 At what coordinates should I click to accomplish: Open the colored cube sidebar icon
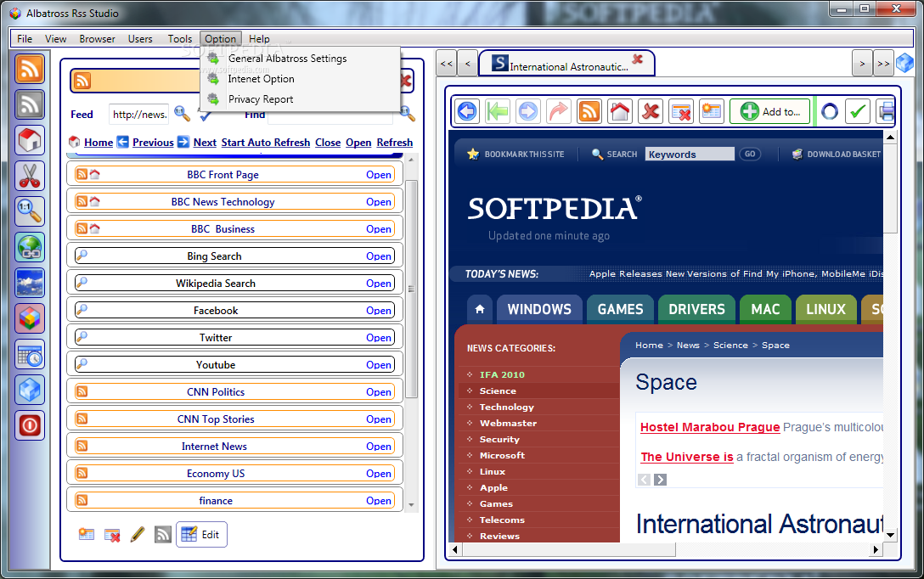(x=30, y=318)
